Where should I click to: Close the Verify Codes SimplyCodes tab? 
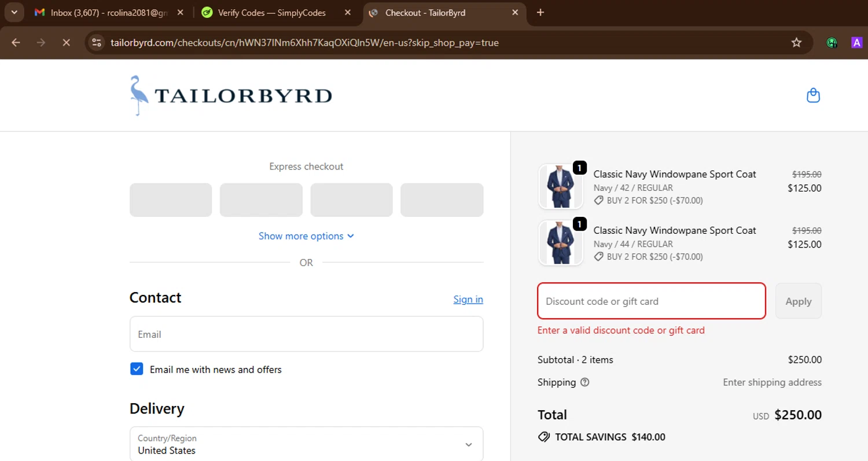click(348, 12)
